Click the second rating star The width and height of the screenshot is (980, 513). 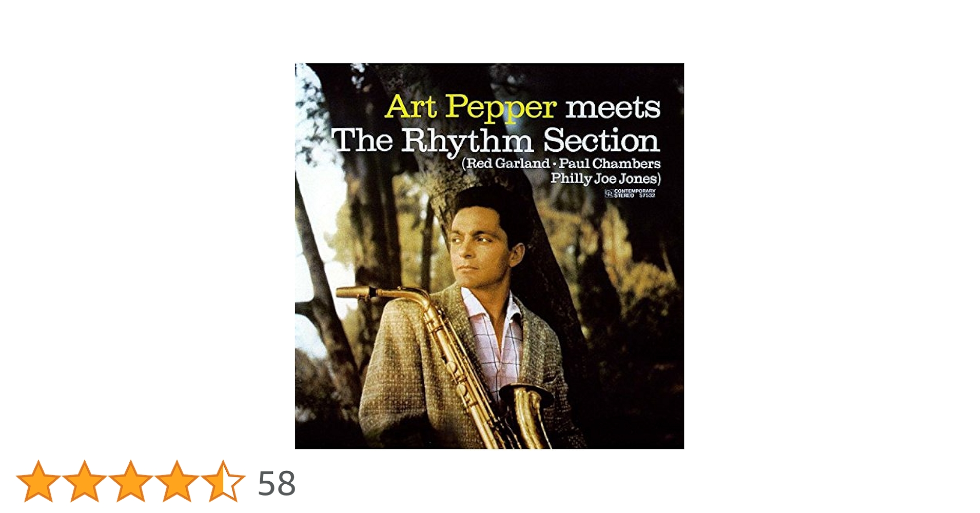coord(85,481)
